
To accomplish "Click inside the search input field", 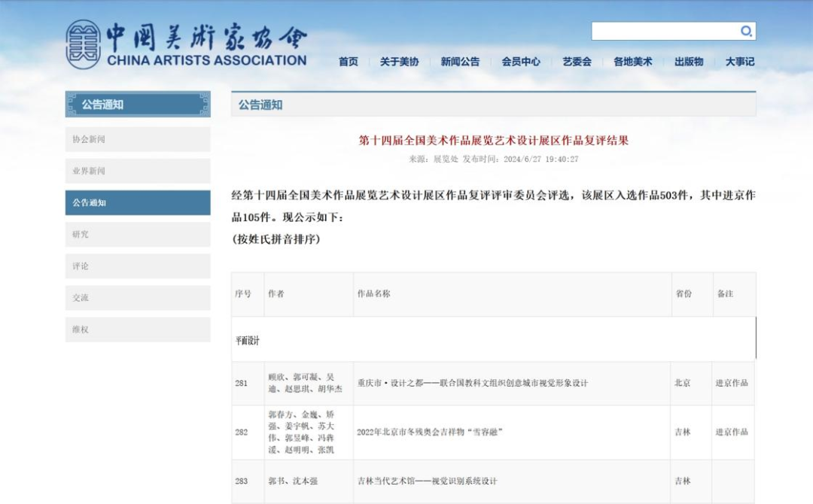I will (x=664, y=31).
